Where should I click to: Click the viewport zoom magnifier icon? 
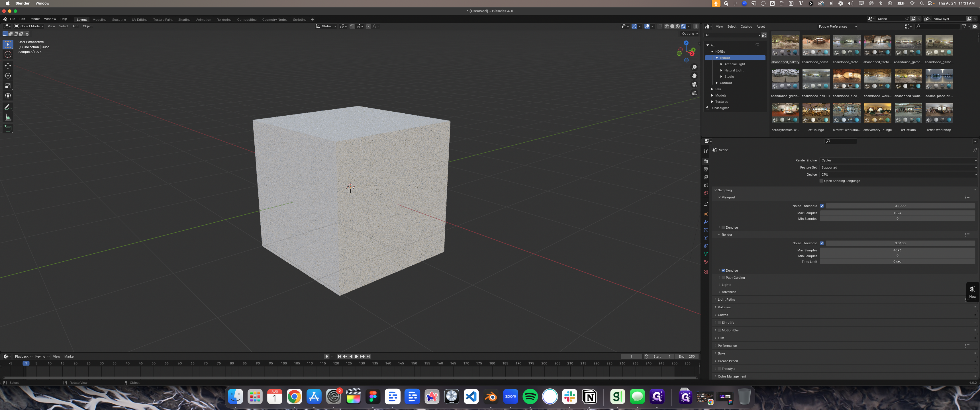694,67
